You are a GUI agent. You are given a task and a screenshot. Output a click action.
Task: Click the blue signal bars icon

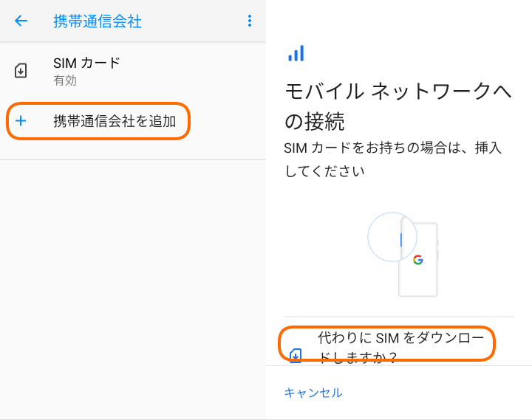[x=296, y=53]
